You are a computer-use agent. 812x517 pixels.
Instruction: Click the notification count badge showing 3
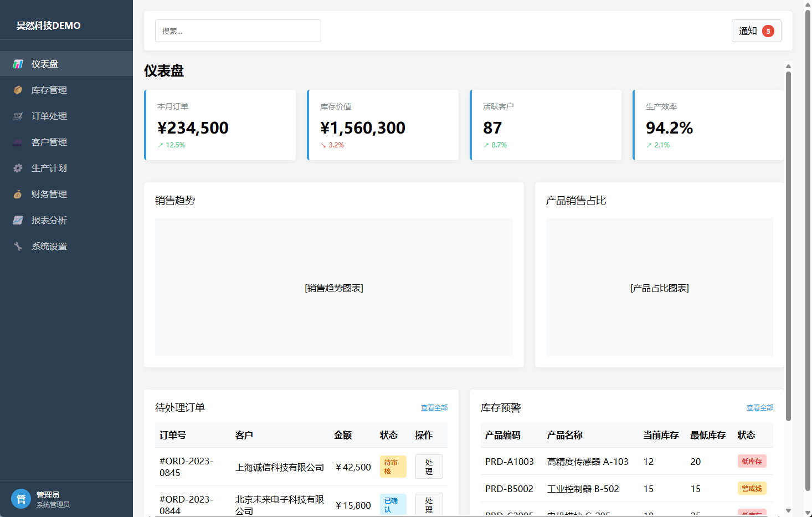768,30
